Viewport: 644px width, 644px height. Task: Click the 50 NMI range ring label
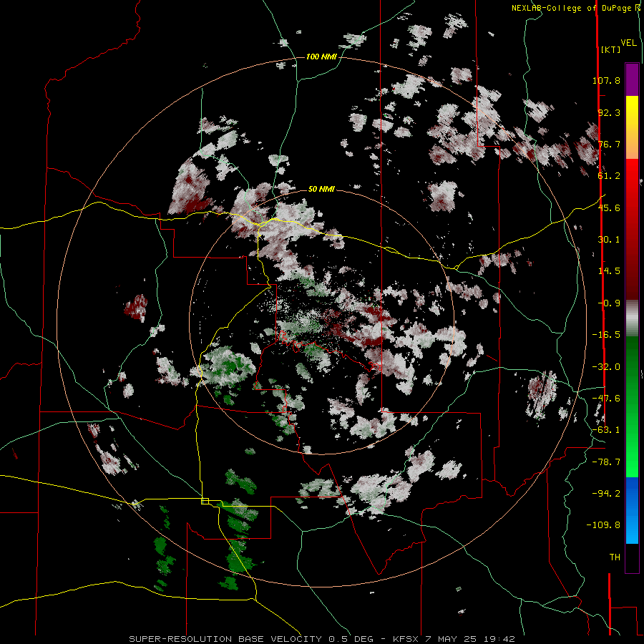pyautogui.click(x=321, y=189)
